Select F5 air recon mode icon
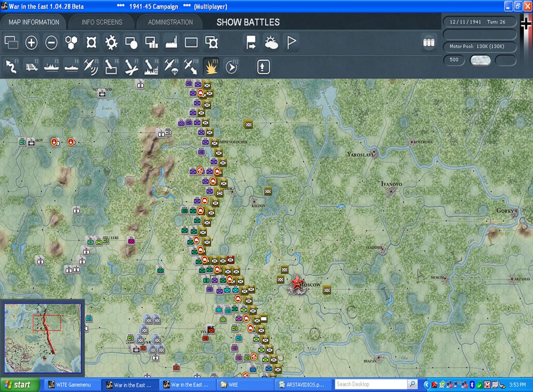 pos(91,67)
